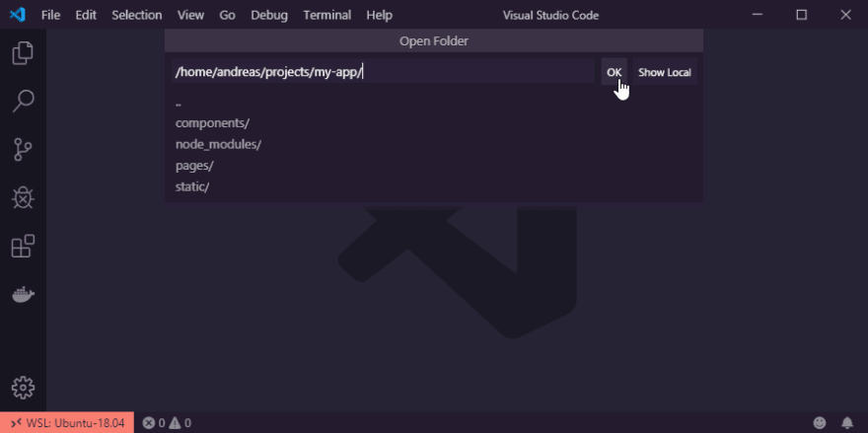The image size is (868, 433).
Task: Open the Terminal menu
Action: [327, 15]
